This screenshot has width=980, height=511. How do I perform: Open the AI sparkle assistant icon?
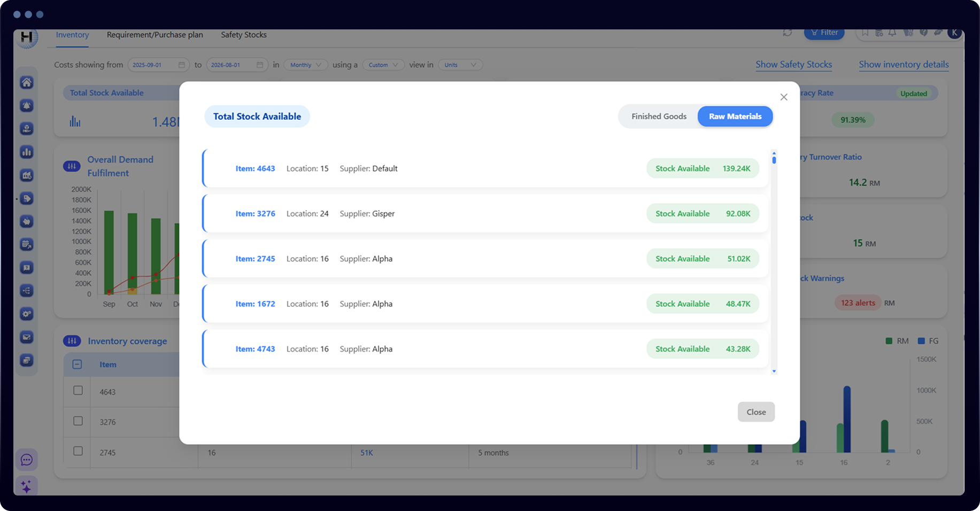click(x=27, y=486)
